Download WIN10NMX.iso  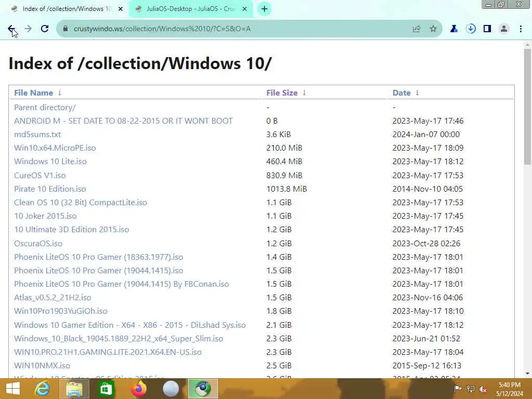[x=42, y=366]
